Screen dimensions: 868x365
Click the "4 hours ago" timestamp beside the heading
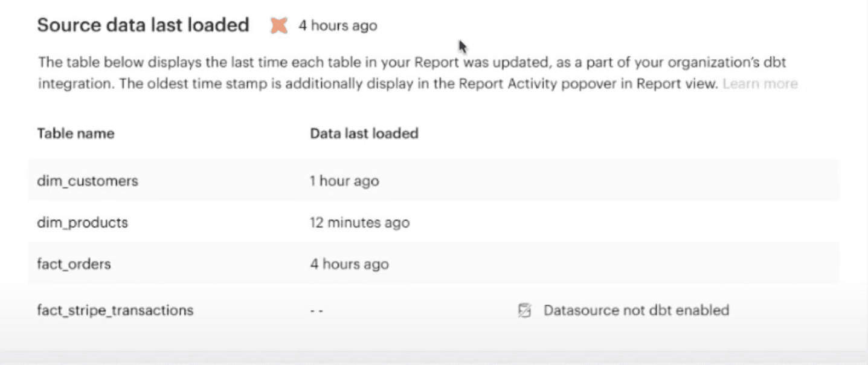(338, 26)
